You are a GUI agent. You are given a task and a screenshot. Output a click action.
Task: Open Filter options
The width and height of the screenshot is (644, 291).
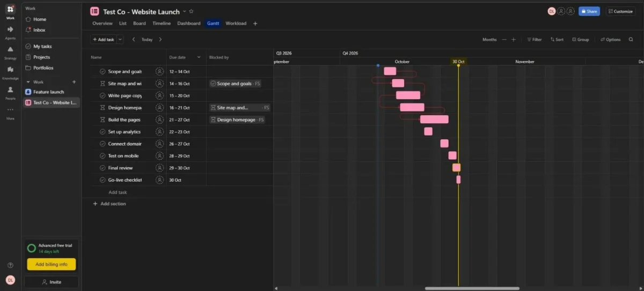click(x=534, y=39)
